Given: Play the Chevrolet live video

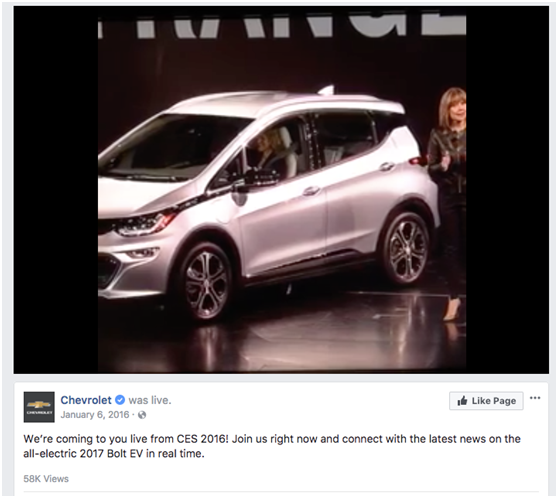Looking at the screenshot, I should [x=281, y=190].
